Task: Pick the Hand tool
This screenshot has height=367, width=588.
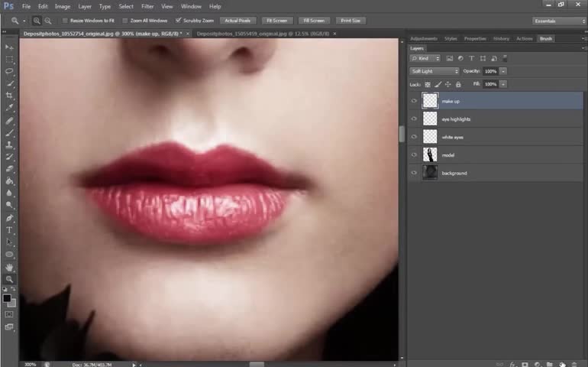Action: [x=9, y=268]
